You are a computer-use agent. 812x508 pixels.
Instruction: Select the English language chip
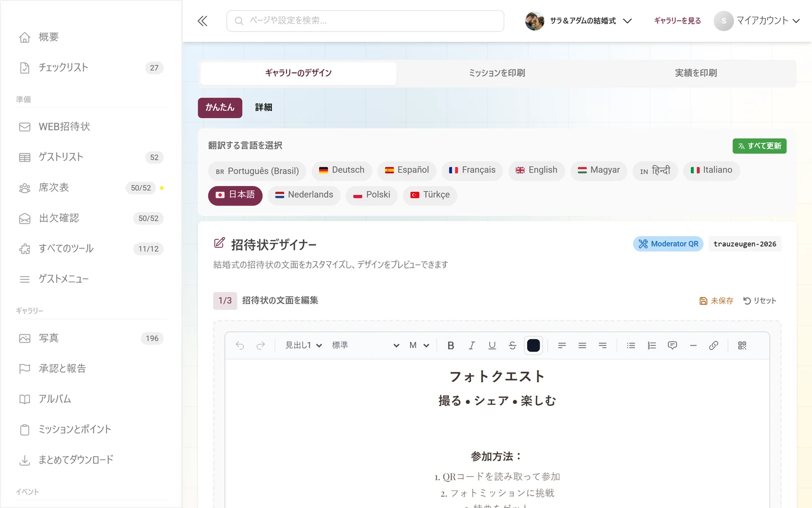coord(536,170)
